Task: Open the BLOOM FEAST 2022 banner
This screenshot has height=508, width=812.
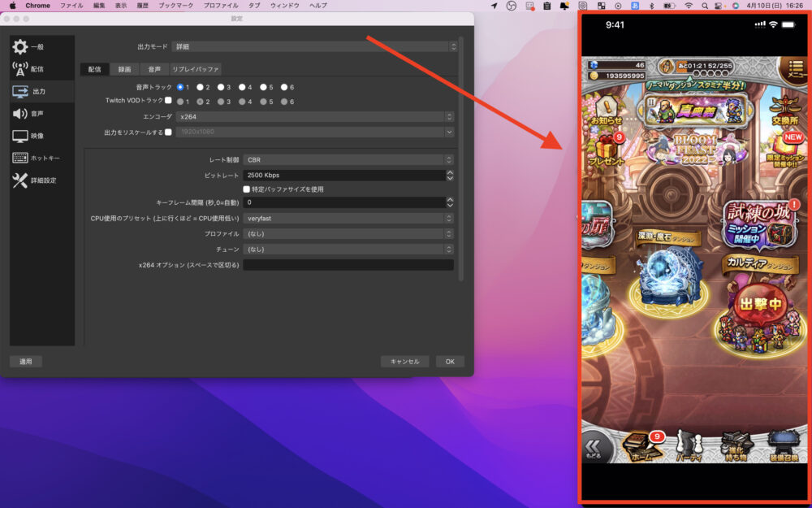Action: 694,151
